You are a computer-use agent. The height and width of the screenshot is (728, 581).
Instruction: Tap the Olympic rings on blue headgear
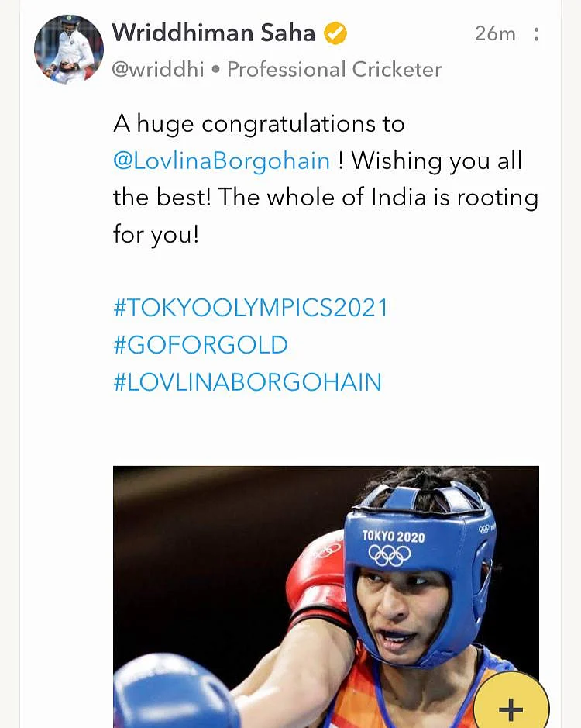[x=390, y=555]
